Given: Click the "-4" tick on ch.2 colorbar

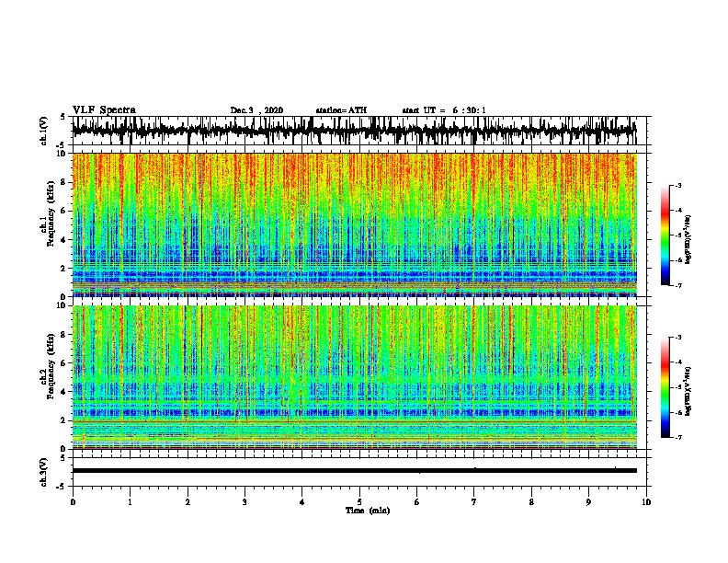Looking at the screenshot, I should [677, 362].
